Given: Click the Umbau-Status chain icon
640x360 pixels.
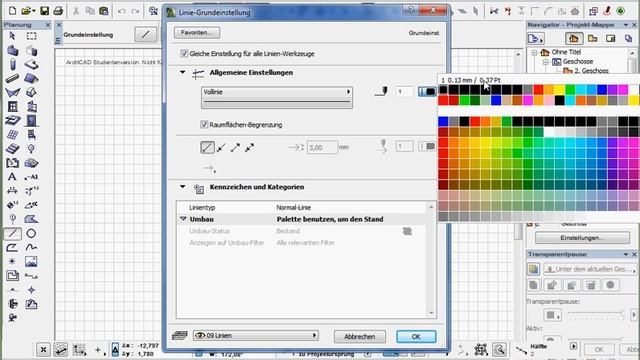Looking at the screenshot, I should 407,231.
